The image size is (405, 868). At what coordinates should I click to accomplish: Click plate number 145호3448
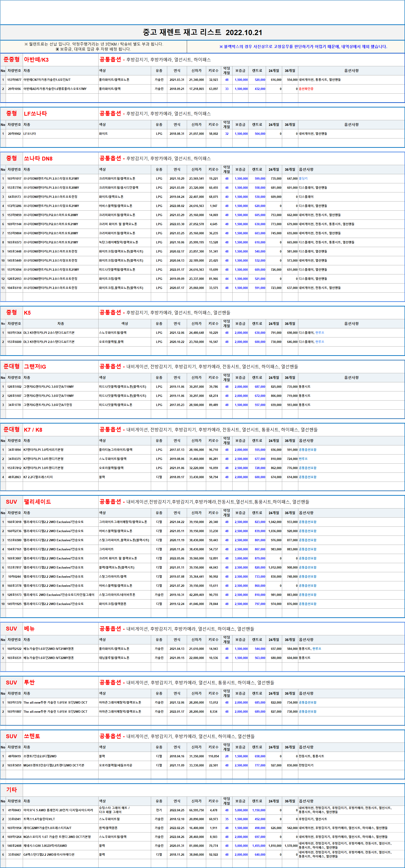[x=14, y=251]
